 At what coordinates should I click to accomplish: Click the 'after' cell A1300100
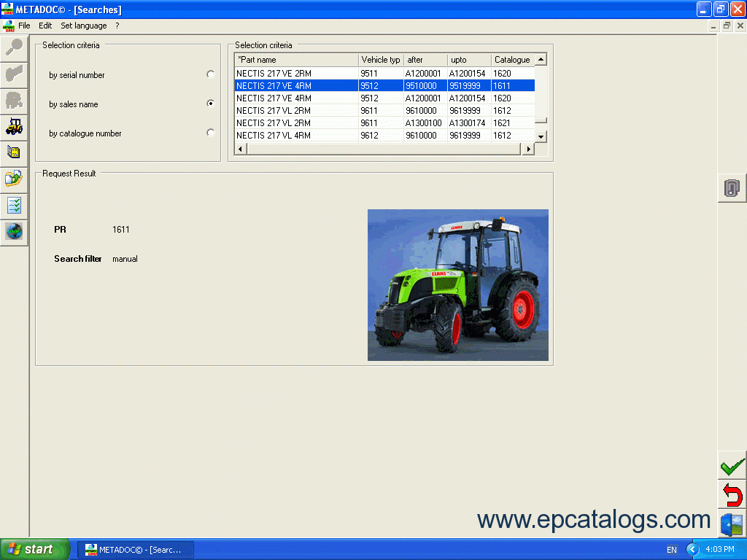[x=424, y=122]
